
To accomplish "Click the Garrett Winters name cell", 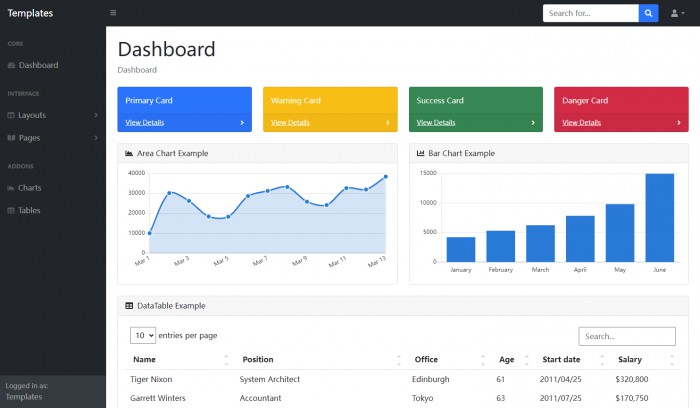I will click(x=158, y=398).
